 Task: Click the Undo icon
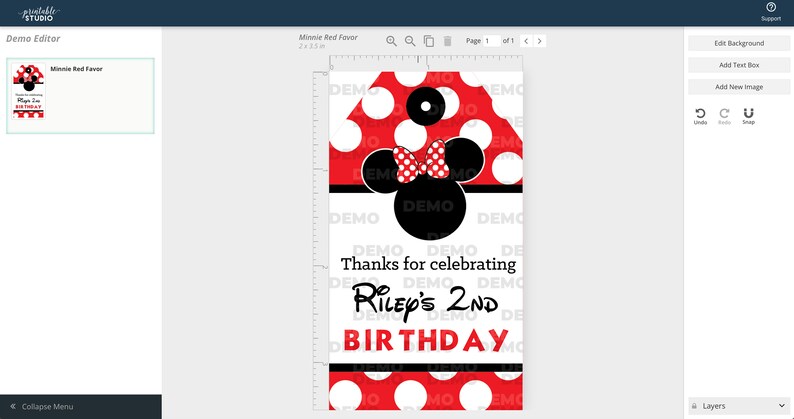(700, 116)
